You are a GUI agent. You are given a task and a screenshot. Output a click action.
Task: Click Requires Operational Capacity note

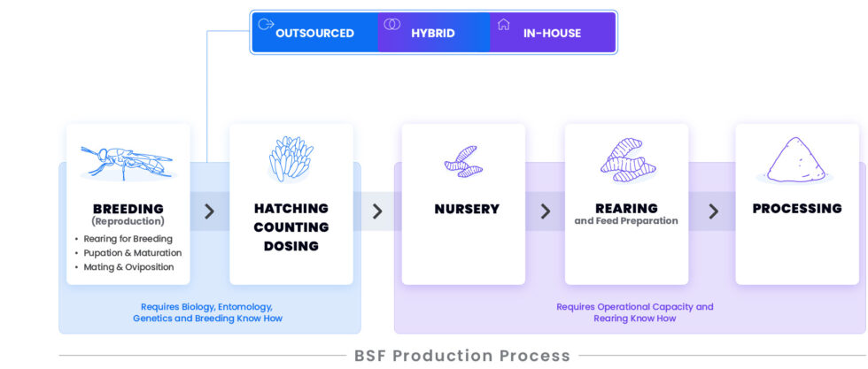pyautogui.click(x=635, y=312)
